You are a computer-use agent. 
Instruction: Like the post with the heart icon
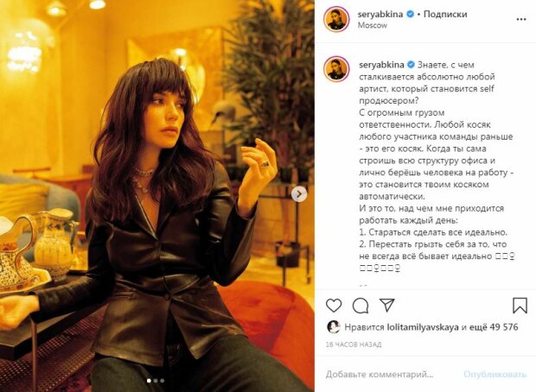coord(334,306)
